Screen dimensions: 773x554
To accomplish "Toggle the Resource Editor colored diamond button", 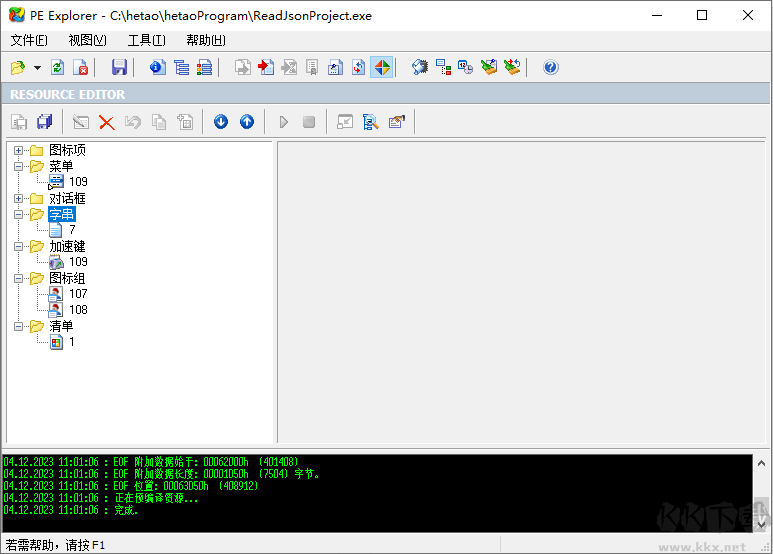I will coord(381,67).
